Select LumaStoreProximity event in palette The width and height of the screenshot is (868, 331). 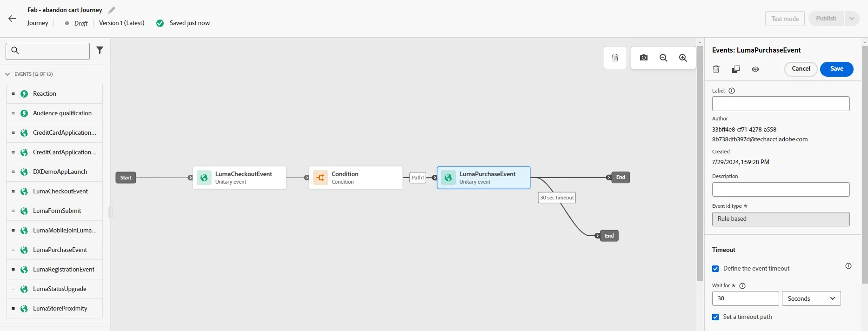click(54, 309)
